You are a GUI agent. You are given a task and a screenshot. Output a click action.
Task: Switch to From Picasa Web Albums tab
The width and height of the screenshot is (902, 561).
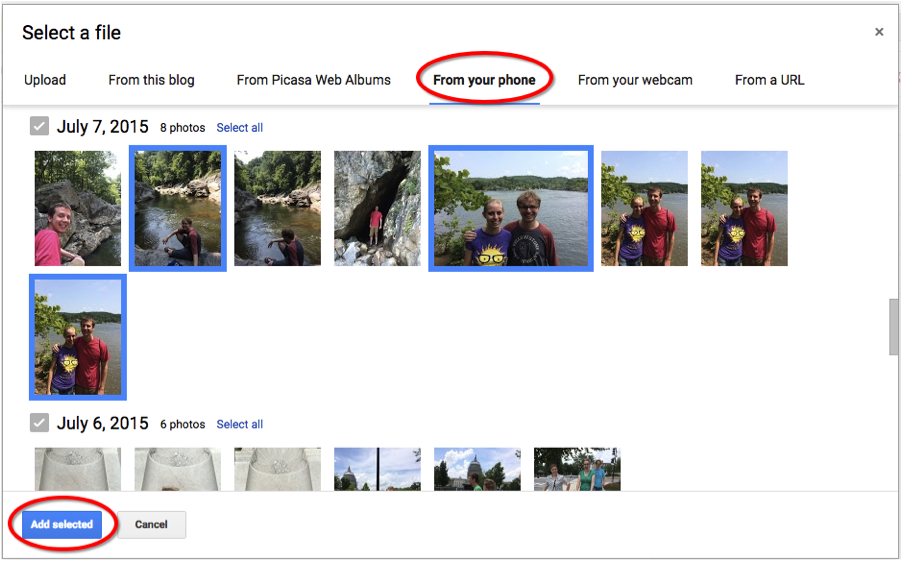[x=314, y=80]
